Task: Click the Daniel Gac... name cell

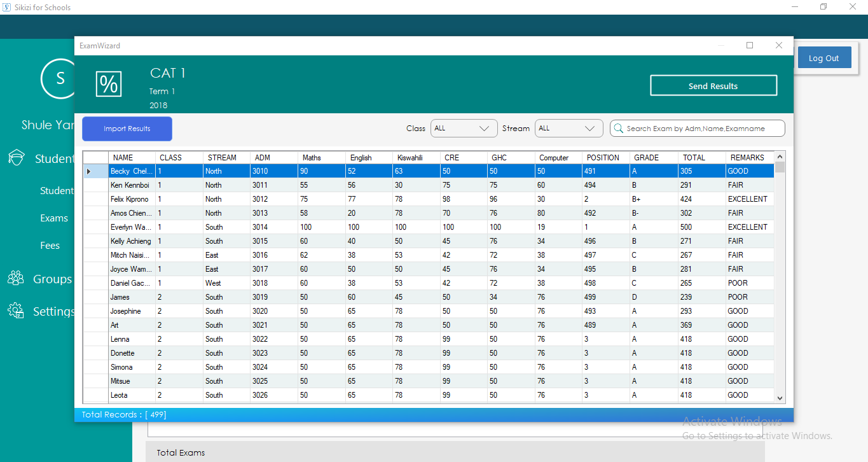Action: click(x=132, y=283)
